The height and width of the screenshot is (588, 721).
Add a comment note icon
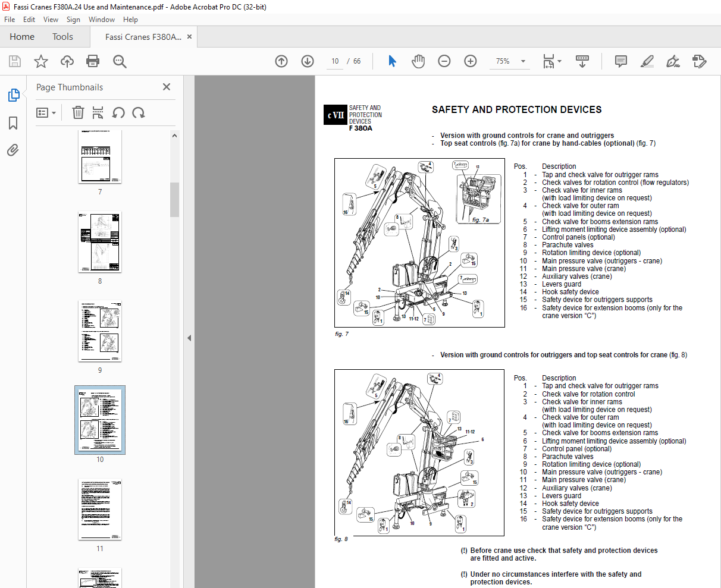click(621, 61)
